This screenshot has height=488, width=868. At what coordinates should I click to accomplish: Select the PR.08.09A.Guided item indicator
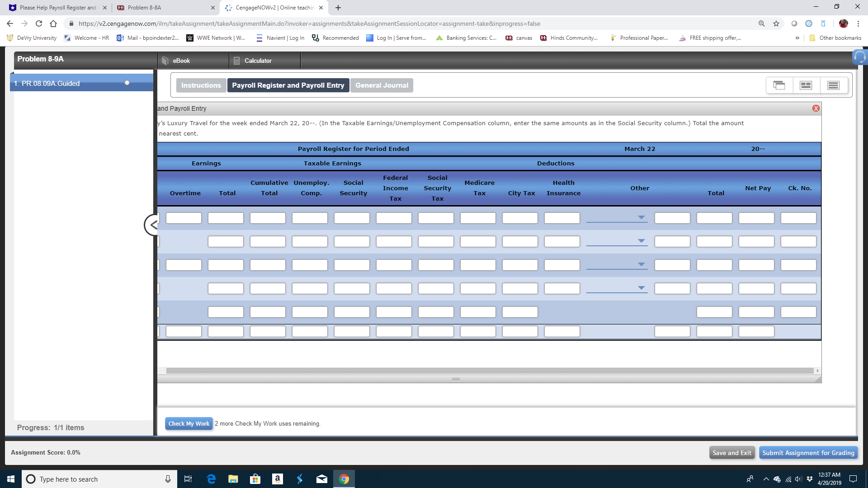(127, 83)
